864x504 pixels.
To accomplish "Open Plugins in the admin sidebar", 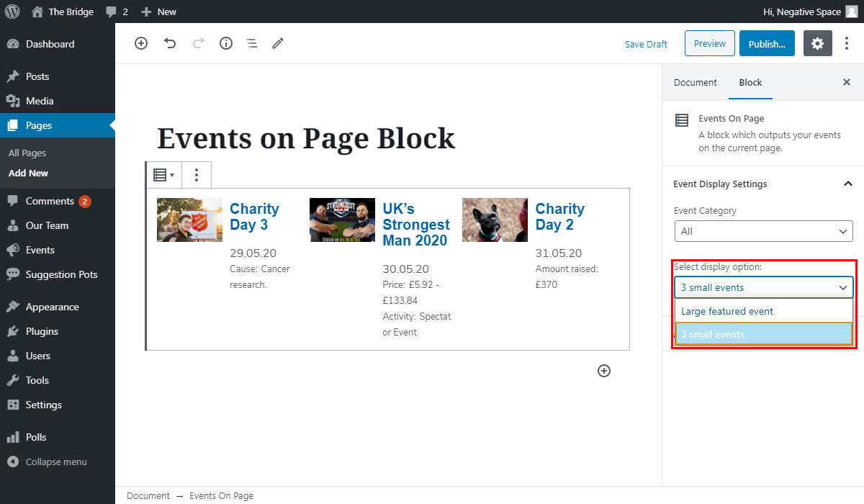I will point(42,331).
